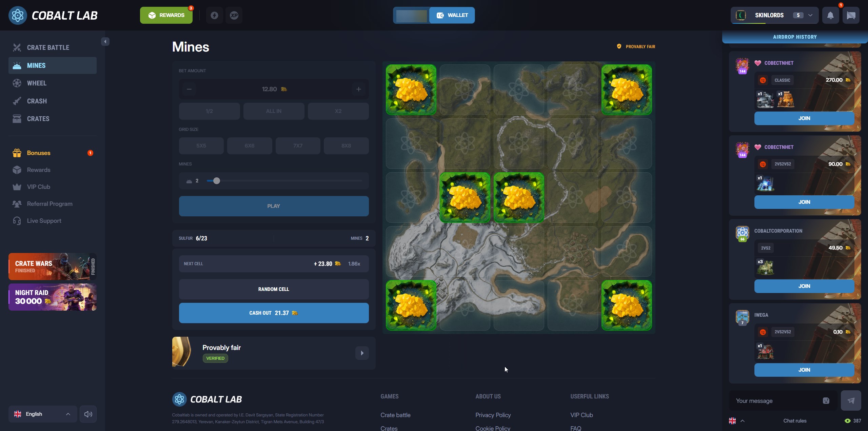The height and width of the screenshot is (431, 868).
Task: Open emoji picker in chat input
Action: [x=826, y=400]
